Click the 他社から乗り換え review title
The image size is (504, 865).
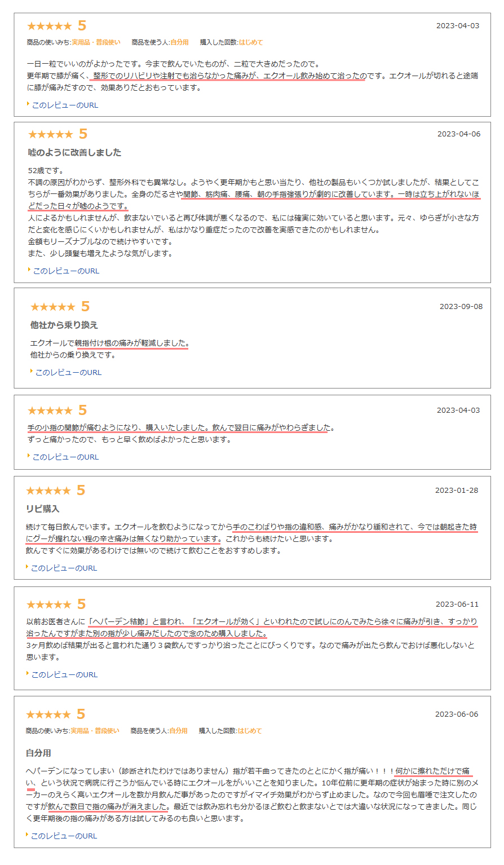point(64,325)
